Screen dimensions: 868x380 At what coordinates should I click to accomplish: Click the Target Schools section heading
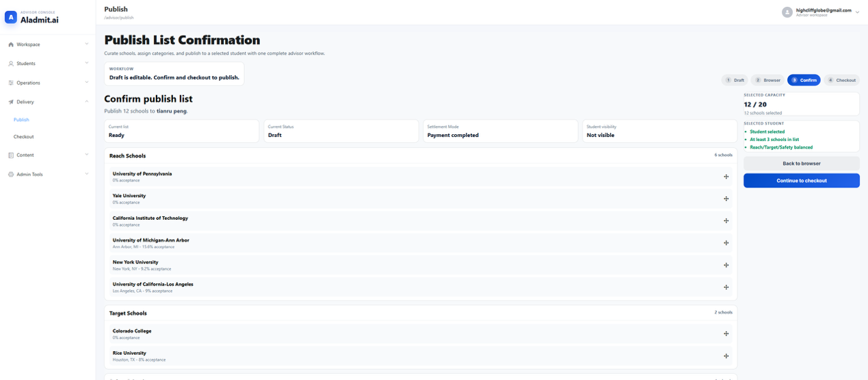[128, 314]
